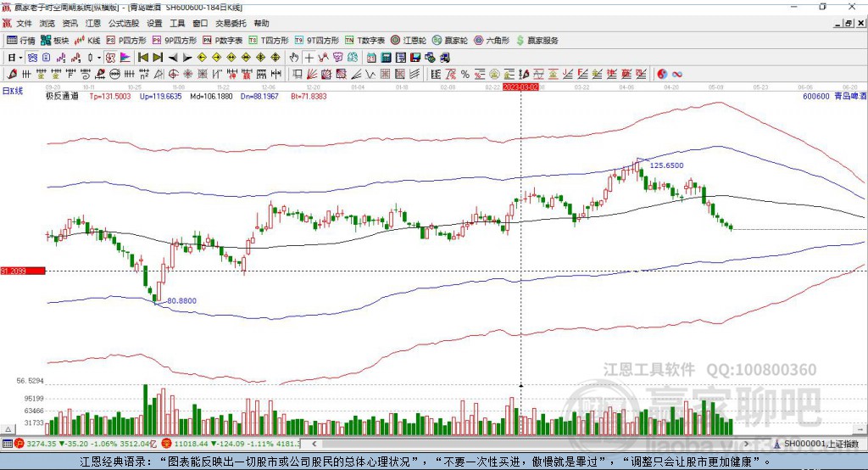Open the T数字表 time number table

(364, 41)
